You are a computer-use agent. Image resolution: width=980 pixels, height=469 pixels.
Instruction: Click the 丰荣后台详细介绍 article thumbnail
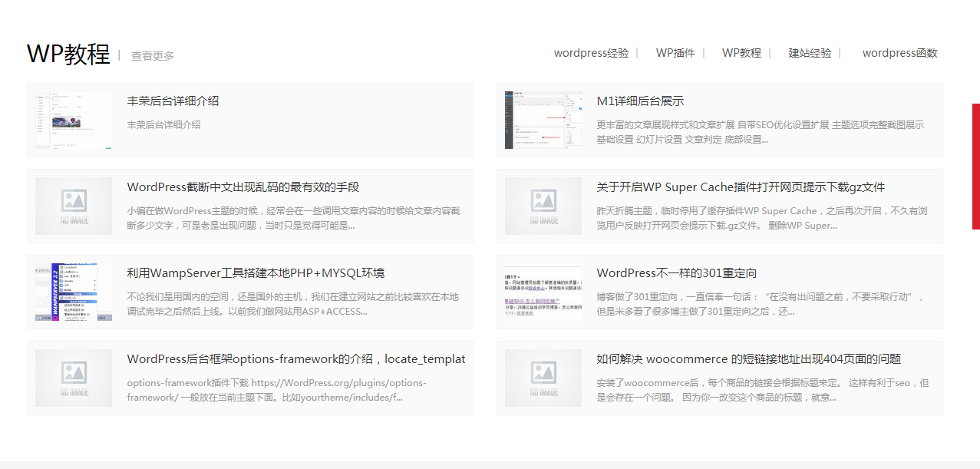73,120
